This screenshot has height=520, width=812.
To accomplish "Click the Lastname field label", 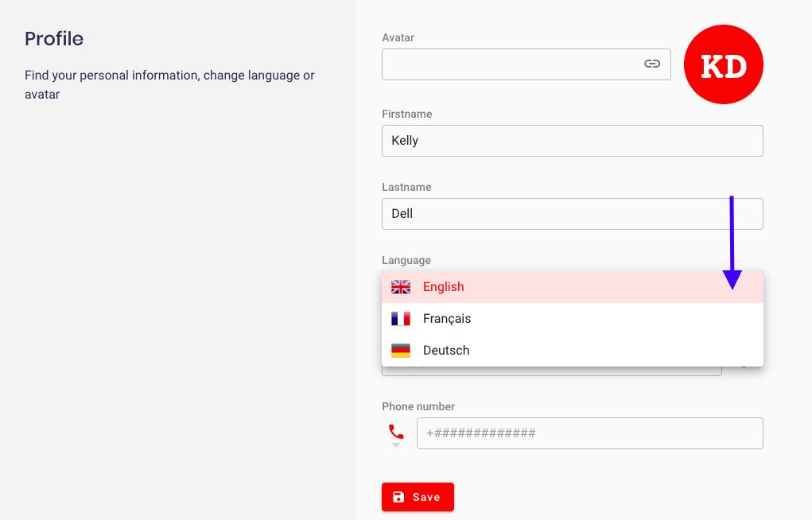I will pos(406,187).
